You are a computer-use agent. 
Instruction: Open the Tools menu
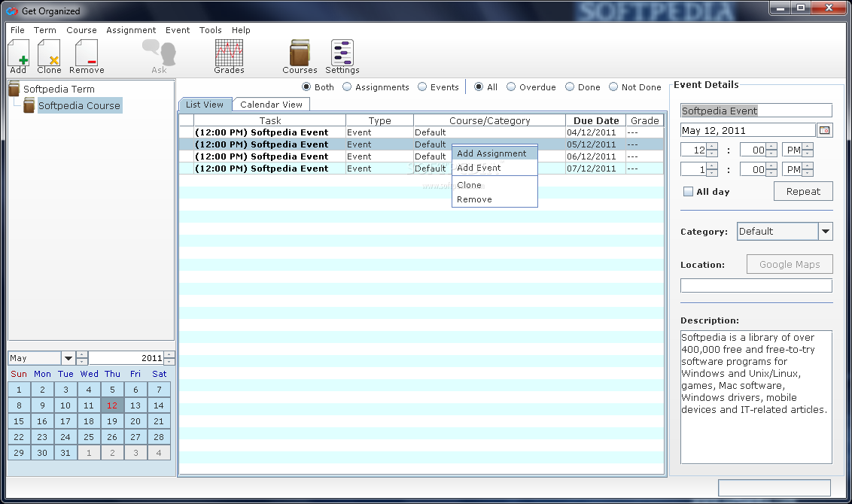click(x=210, y=30)
